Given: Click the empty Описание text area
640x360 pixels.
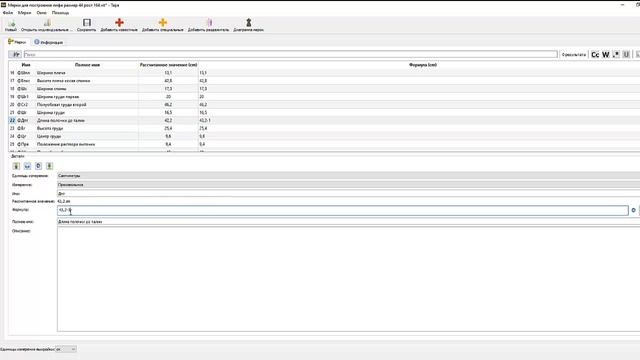Looking at the screenshot, I should 349,279.
